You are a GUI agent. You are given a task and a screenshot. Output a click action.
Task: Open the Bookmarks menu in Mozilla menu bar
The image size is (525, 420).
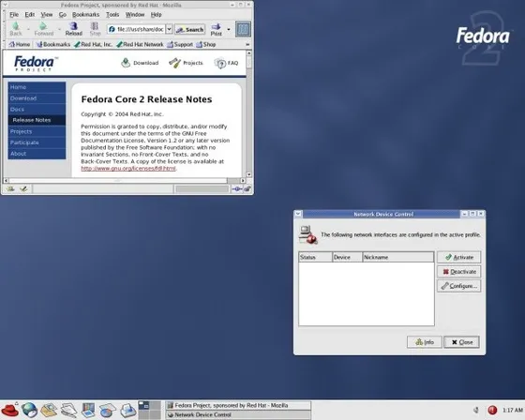coord(85,14)
